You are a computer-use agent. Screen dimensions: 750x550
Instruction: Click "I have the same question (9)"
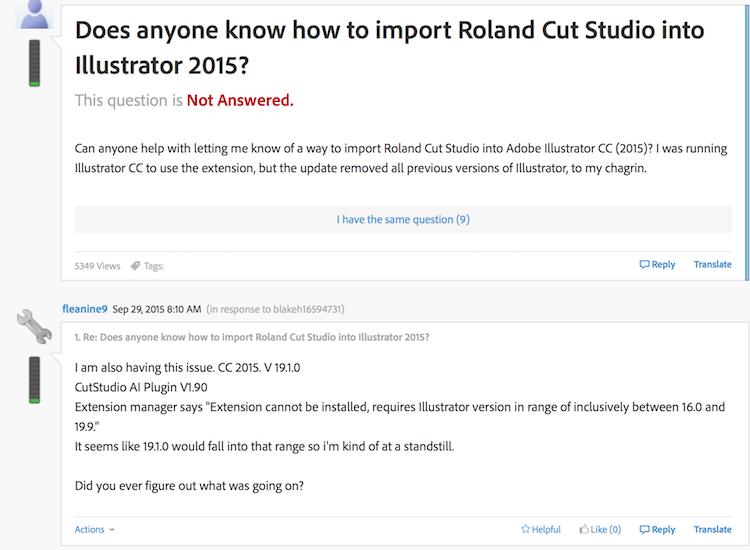(403, 219)
